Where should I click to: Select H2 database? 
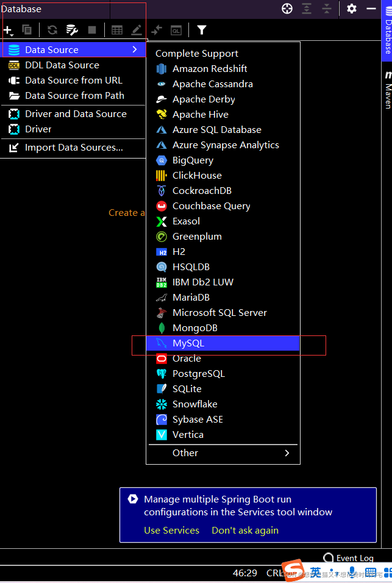pyautogui.click(x=223, y=252)
